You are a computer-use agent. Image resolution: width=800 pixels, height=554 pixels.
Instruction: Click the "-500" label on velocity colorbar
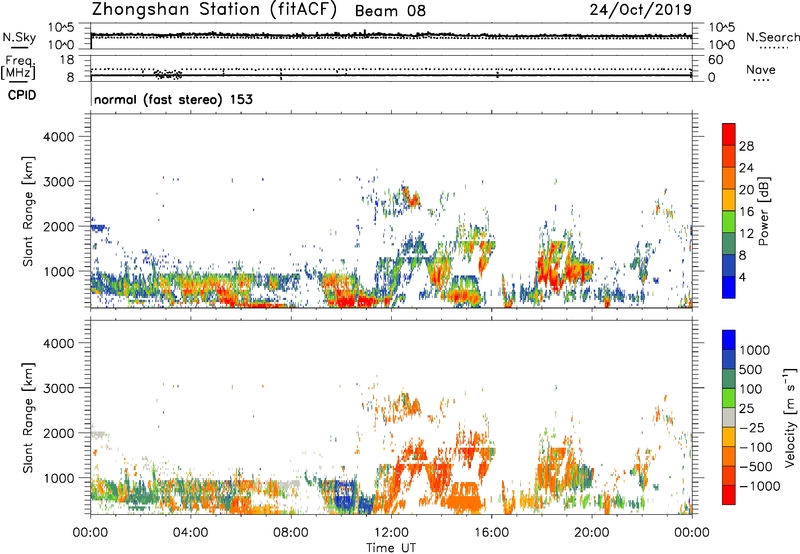click(756, 467)
